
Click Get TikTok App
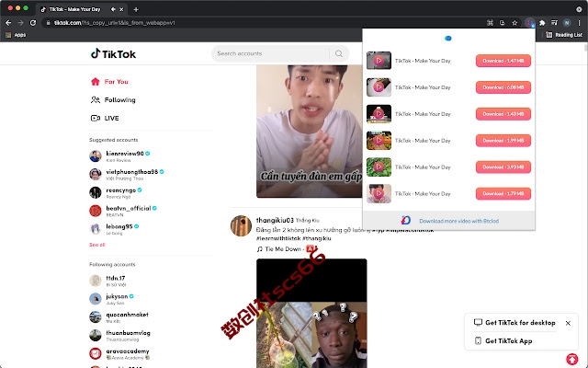[x=503, y=341]
